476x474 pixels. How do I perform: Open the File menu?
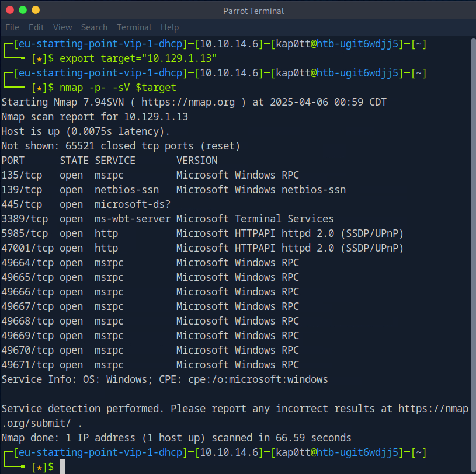[x=12, y=27]
